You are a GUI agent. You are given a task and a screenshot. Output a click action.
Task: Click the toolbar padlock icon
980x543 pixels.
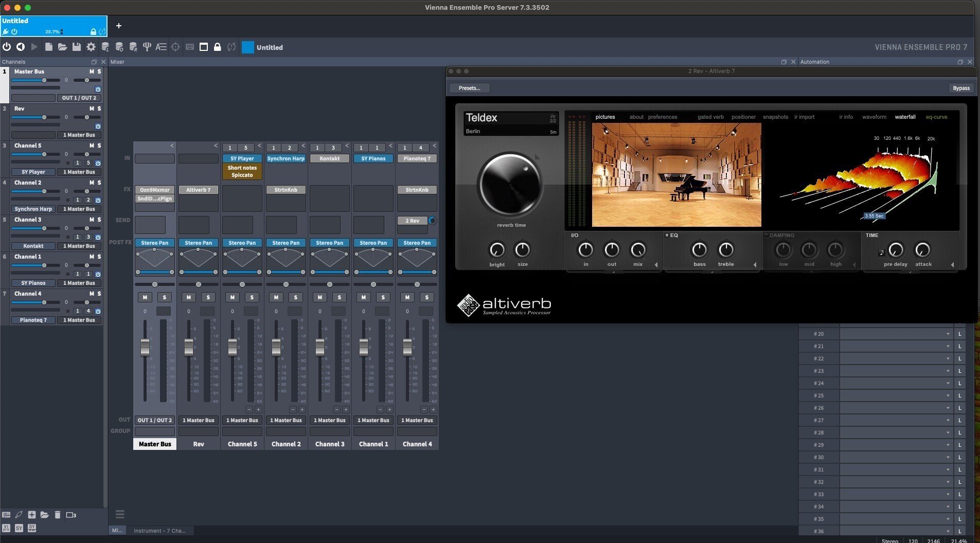click(217, 47)
